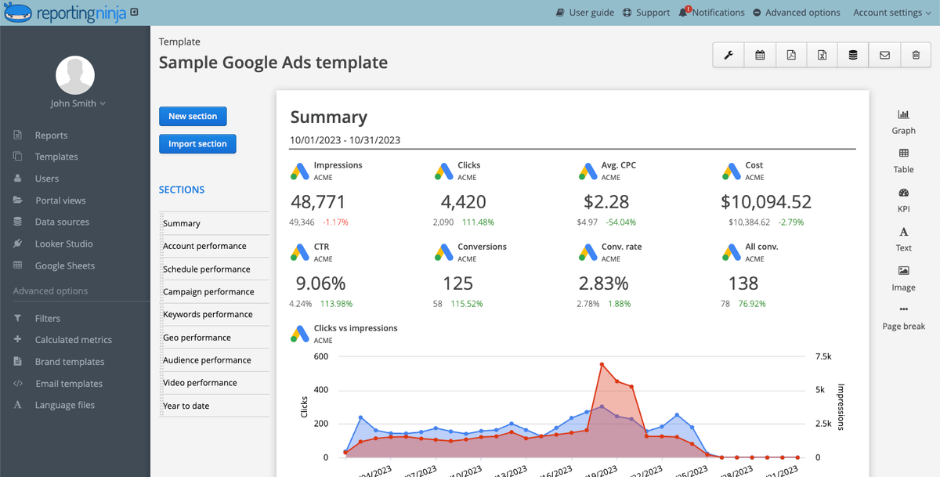Viewport: 940px width, 477px height.
Task: Click Google Ads icon of CTR KPI
Action: pos(300,252)
